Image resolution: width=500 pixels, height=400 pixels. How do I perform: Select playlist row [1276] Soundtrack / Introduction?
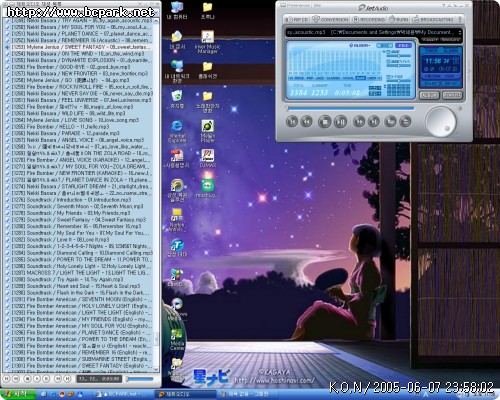(x=79, y=200)
